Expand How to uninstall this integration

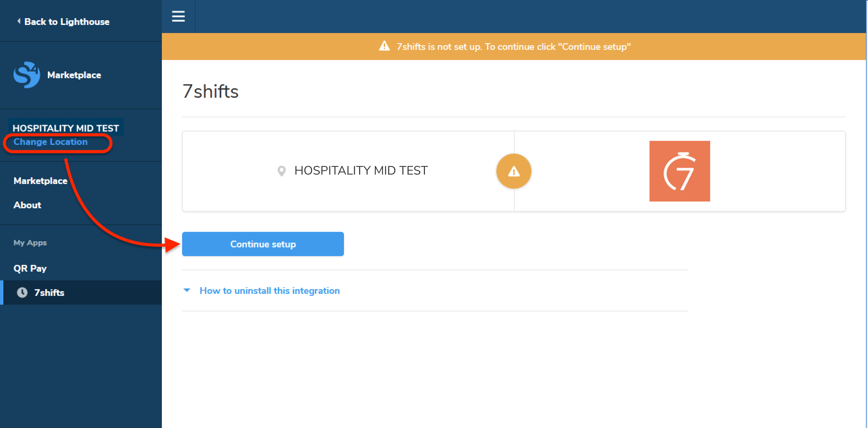tap(270, 291)
